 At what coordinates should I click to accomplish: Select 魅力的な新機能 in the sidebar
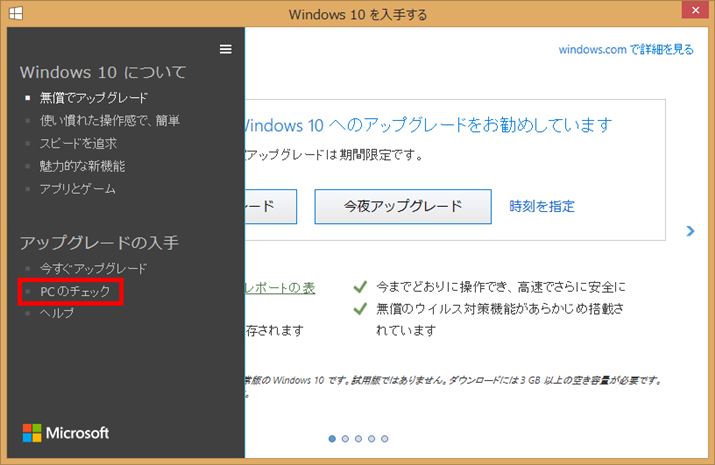[x=83, y=166]
